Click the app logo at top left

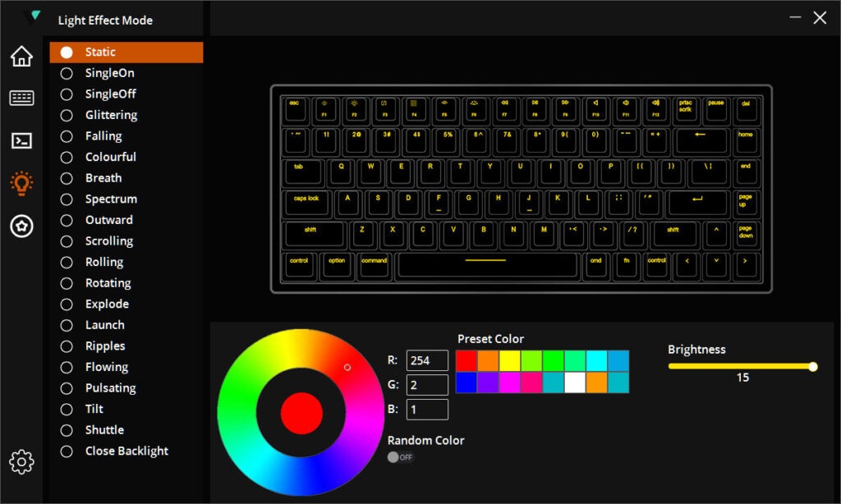pos(33,17)
